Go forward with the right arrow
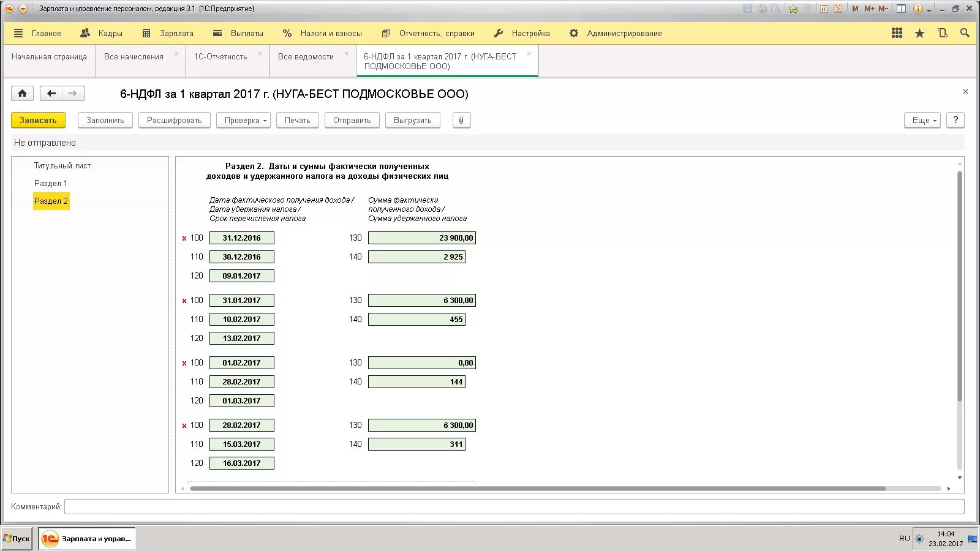980x551 pixels. [x=73, y=93]
